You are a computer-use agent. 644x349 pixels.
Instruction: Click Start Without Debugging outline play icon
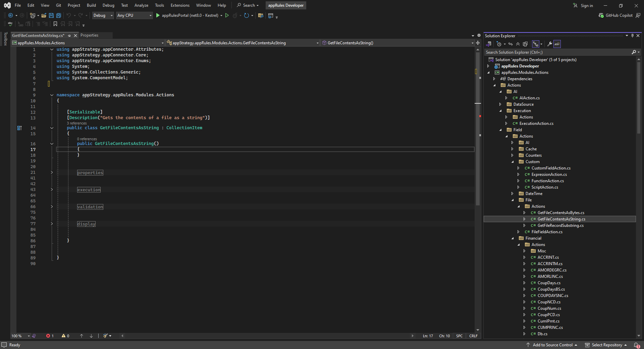coord(227,15)
